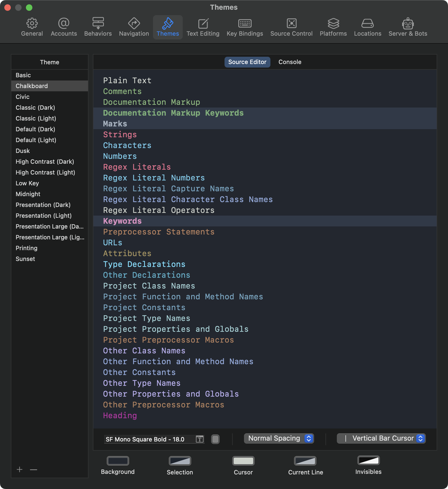Screen dimensions: 448x489
Task: Select the Low Key theme
Action: pos(50,183)
